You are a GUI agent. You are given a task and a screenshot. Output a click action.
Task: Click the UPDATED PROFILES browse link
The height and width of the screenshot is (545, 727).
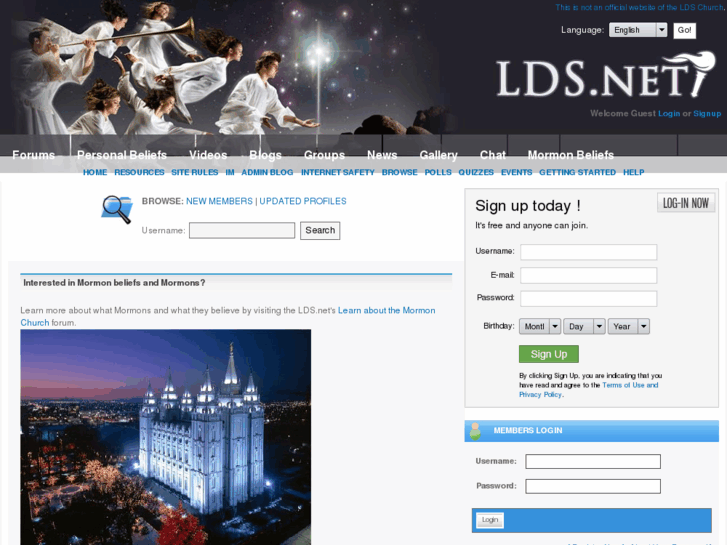303,201
